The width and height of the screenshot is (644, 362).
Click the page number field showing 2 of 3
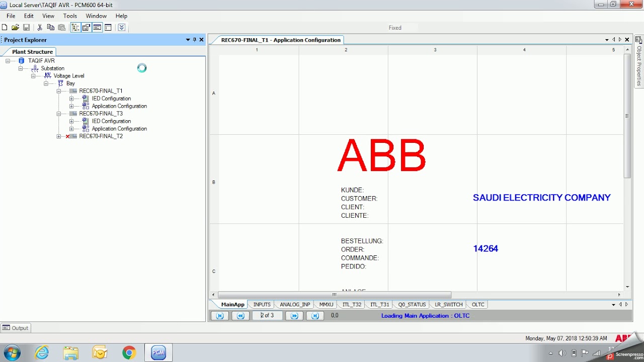pos(268,316)
